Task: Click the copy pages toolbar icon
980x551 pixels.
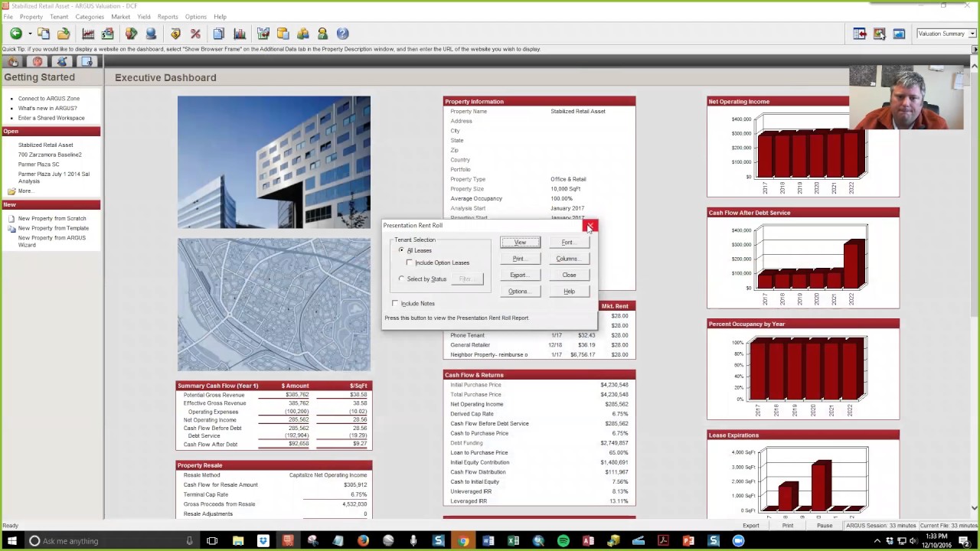Action: click(44, 34)
